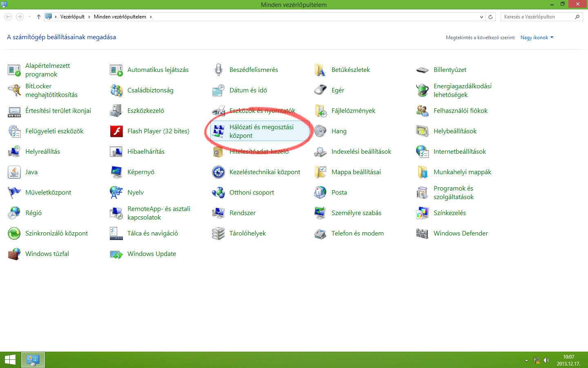Open the network icon in system tray
This screenshot has height=368, width=588.
coord(536,360)
